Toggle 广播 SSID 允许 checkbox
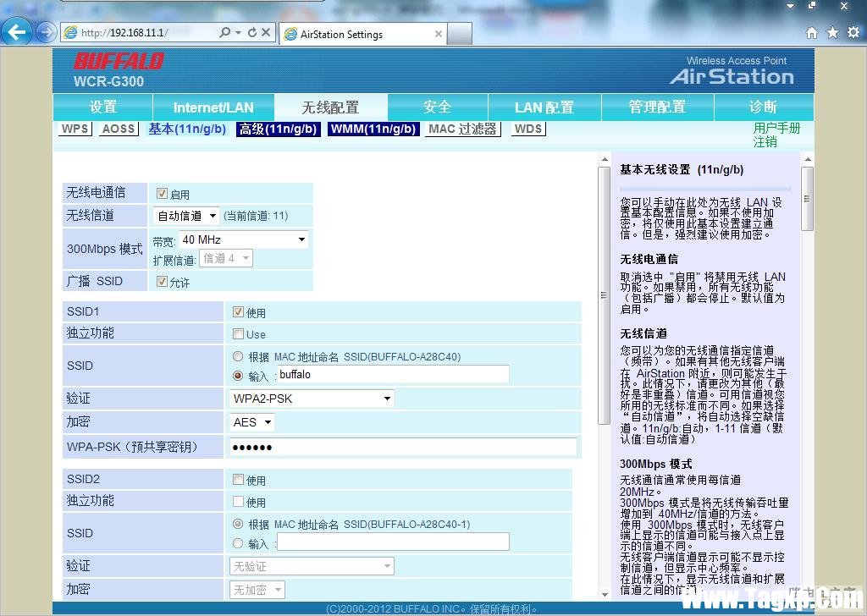 (x=162, y=281)
